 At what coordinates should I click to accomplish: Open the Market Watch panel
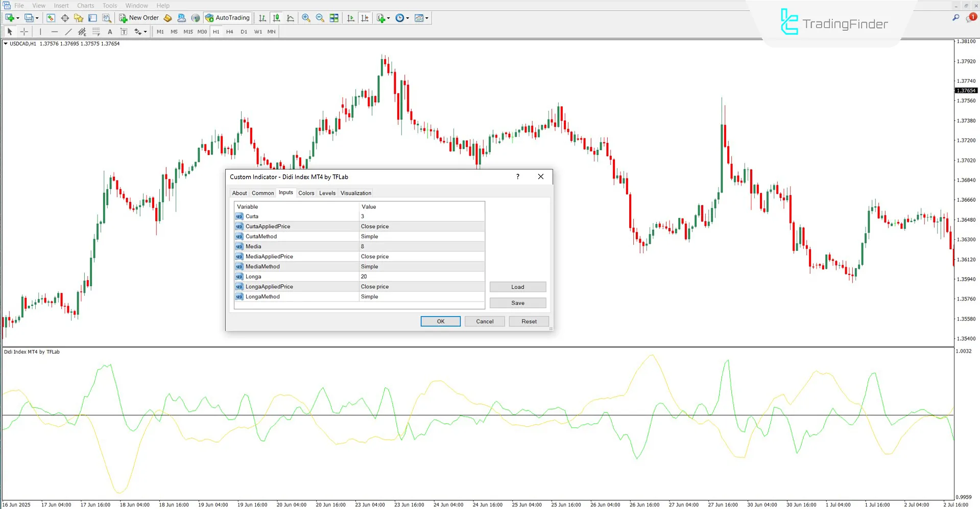point(51,18)
